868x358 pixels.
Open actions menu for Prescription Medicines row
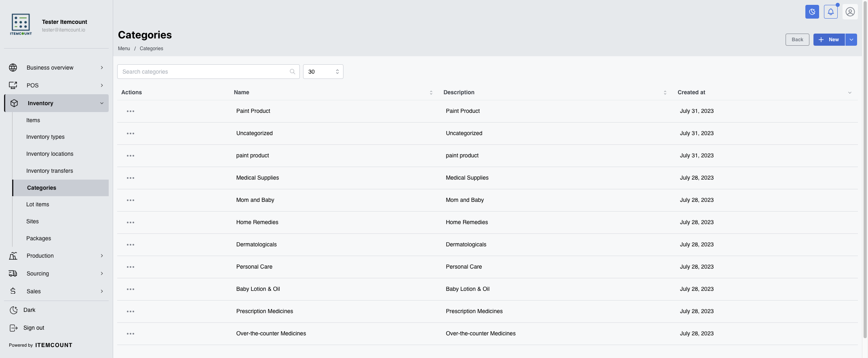coord(131,311)
